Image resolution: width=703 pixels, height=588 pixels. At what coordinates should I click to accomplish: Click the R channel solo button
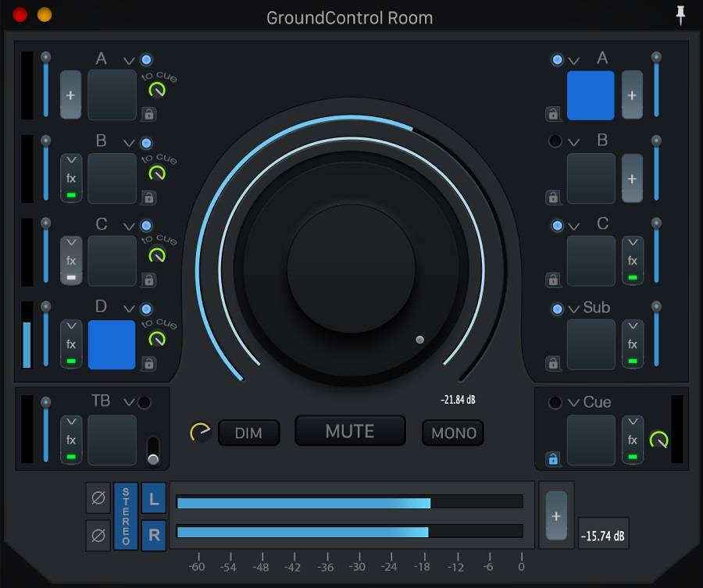click(153, 536)
